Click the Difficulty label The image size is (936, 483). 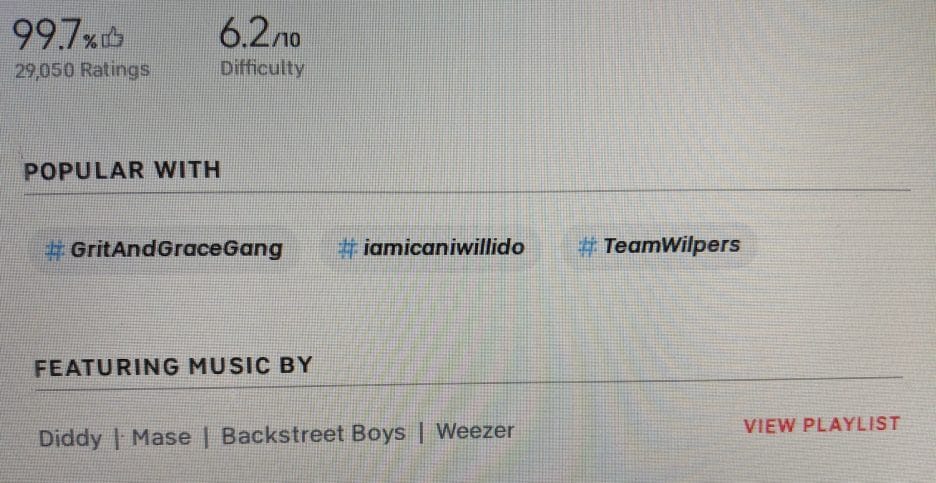pyautogui.click(x=262, y=68)
